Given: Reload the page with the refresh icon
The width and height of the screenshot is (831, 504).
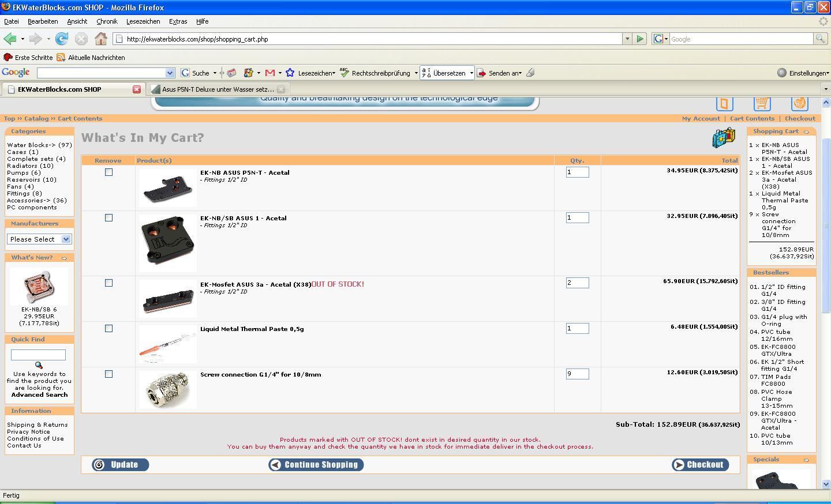Looking at the screenshot, I should pyautogui.click(x=62, y=39).
